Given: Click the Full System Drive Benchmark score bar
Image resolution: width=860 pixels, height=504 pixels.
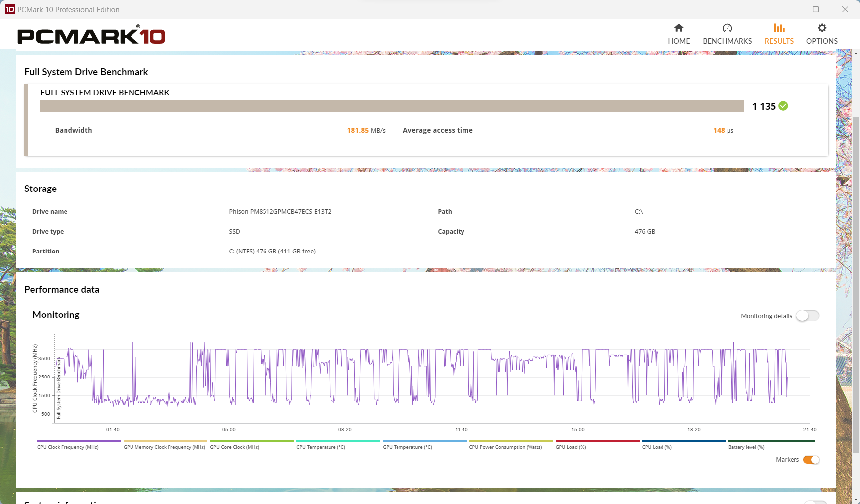Looking at the screenshot, I should tap(392, 106).
